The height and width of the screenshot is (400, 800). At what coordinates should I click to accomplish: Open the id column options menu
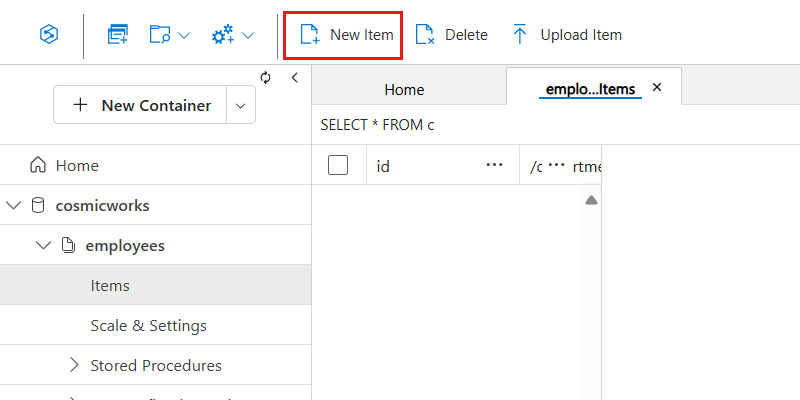click(x=494, y=166)
